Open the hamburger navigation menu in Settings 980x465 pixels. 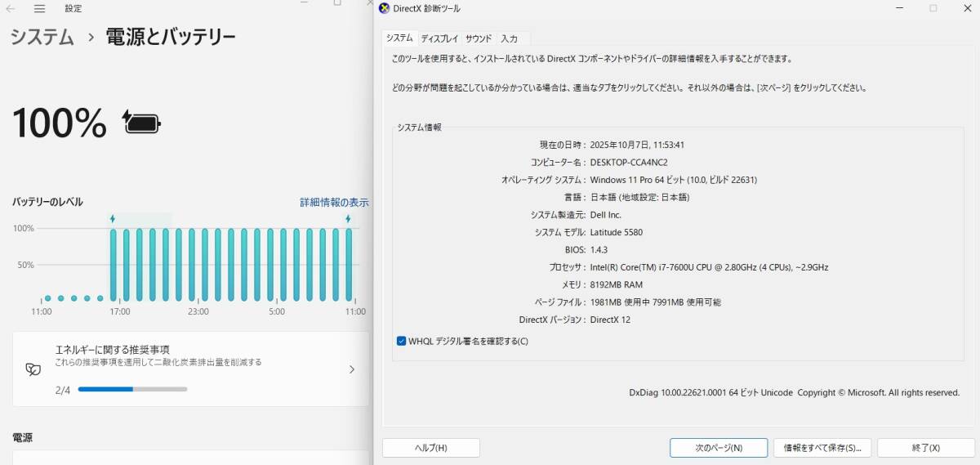[39, 9]
